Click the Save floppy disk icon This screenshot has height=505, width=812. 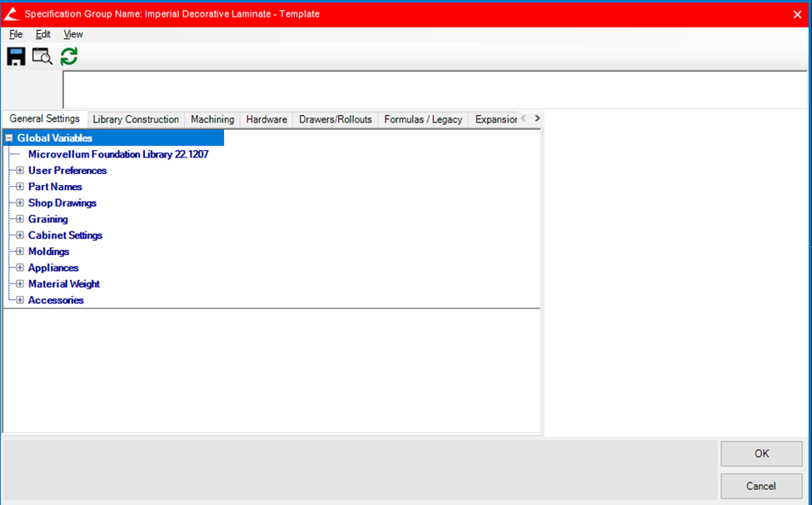tap(16, 57)
